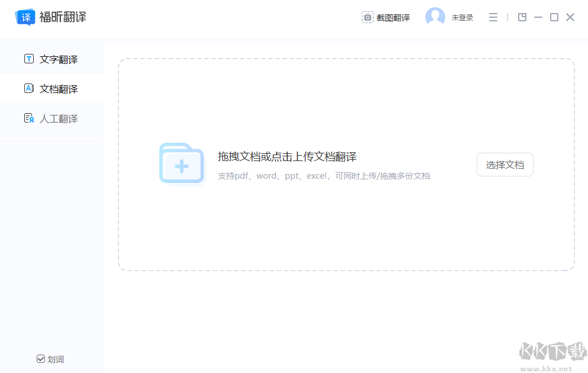Toggle the 划词 word-selection checkbox

40,359
